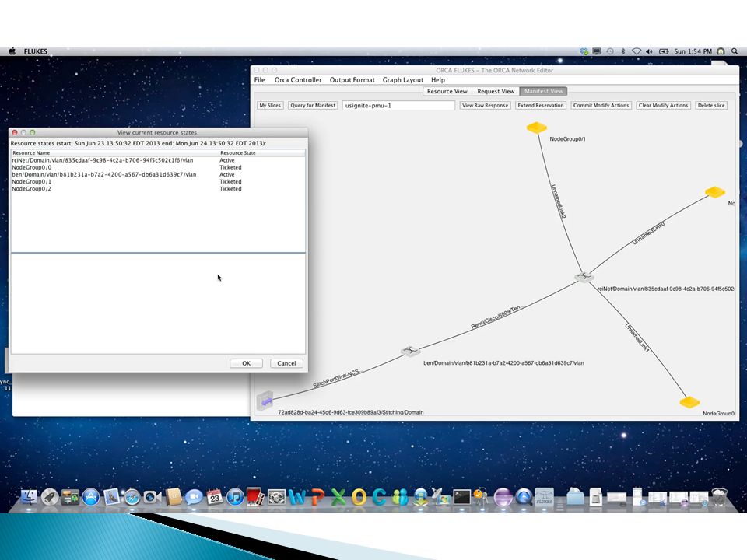This screenshot has height=560, width=747.
Task: Click the Clear Modify Actions button
Action: tap(663, 105)
